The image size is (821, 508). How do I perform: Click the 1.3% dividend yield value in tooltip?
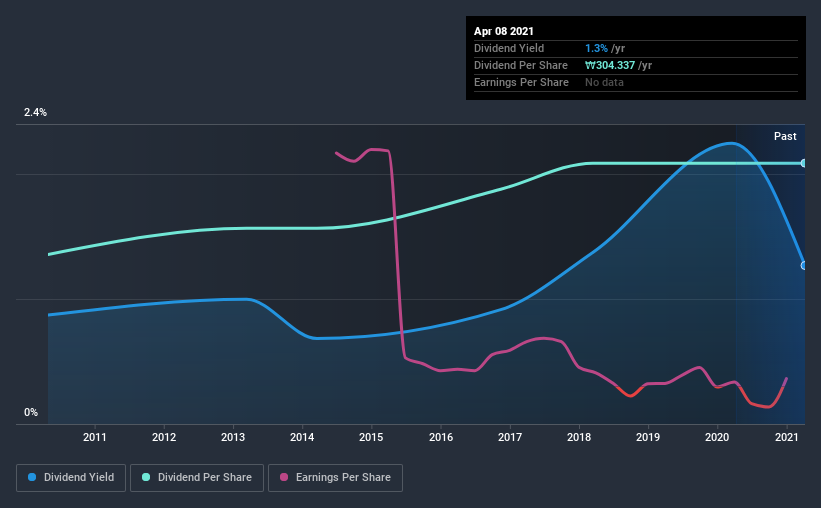click(x=596, y=48)
